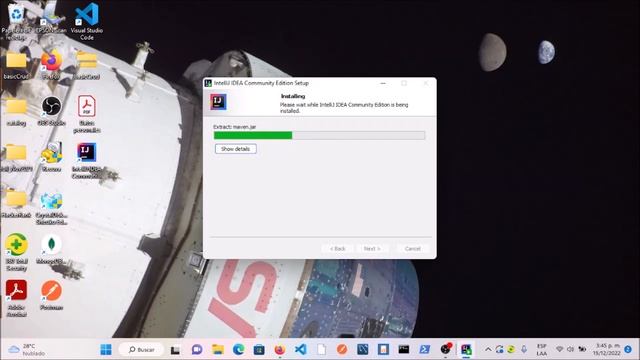The height and width of the screenshot is (360, 640).
Task: Select the MongoDB Compass desktop shortcut
Action: 51,249
